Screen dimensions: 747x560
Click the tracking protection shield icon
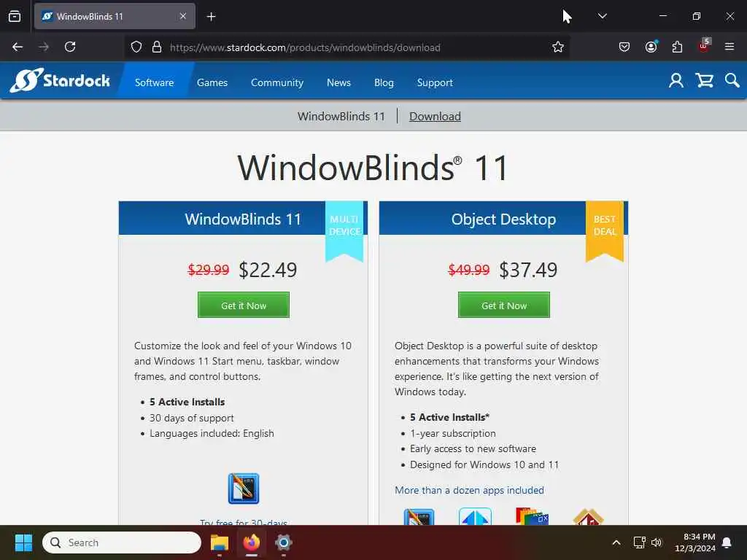(x=136, y=47)
